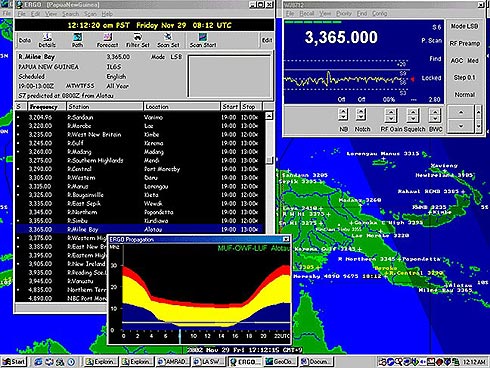Open the Recall menu in receiver window
The width and height of the screenshot is (490, 368).
pyautogui.click(x=307, y=13)
